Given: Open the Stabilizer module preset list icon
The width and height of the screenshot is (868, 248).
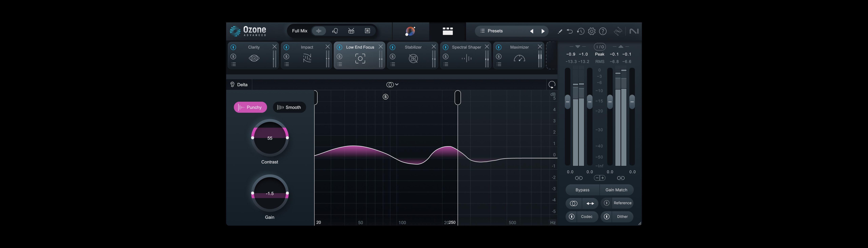Looking at the screenshot, I should point(393,64).
